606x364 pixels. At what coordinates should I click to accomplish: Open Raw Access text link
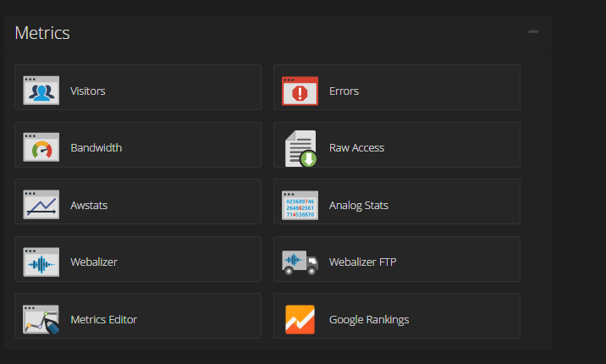pyautogui.click(x=356, y=147)
